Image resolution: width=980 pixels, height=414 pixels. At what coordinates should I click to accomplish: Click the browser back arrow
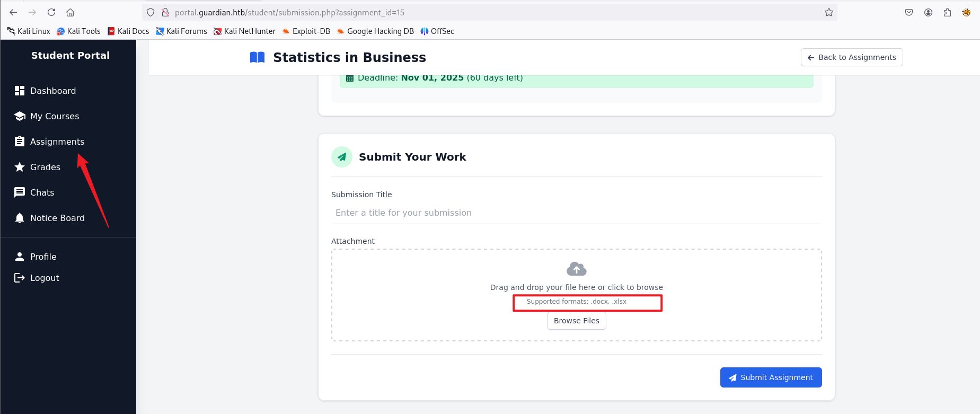coord(13,12)
